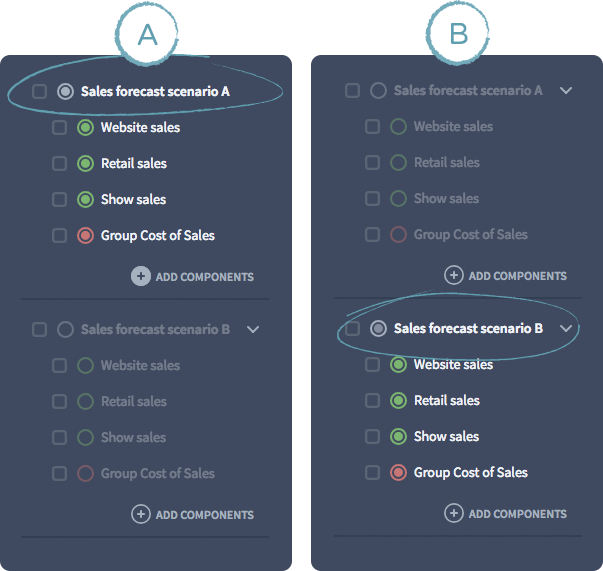This screenshot has height=571, width=603.
Task: Toggle green Website sales indicator under scenario A, panel A
Action: (x=85, y=128)
